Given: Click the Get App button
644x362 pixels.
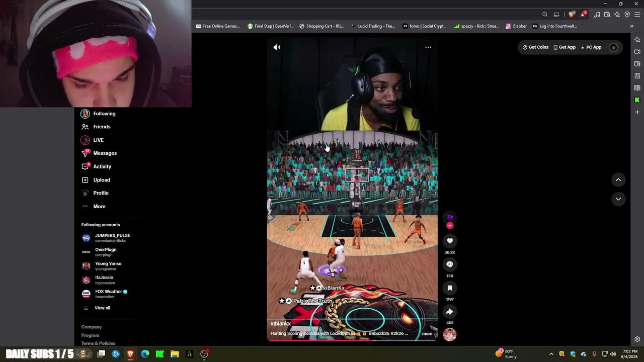Looking at the screenshot, I should [565, 47].
